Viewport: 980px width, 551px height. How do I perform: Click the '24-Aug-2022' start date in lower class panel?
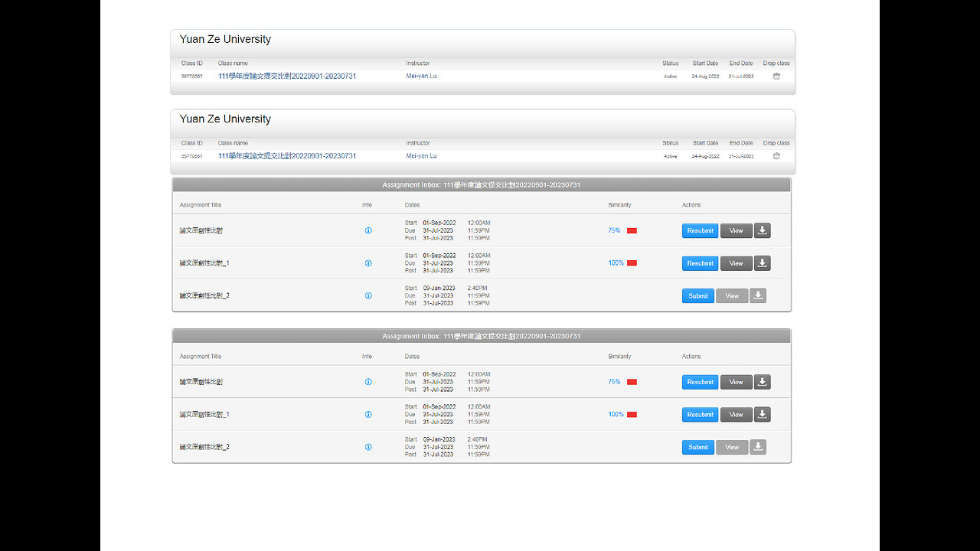705,156
